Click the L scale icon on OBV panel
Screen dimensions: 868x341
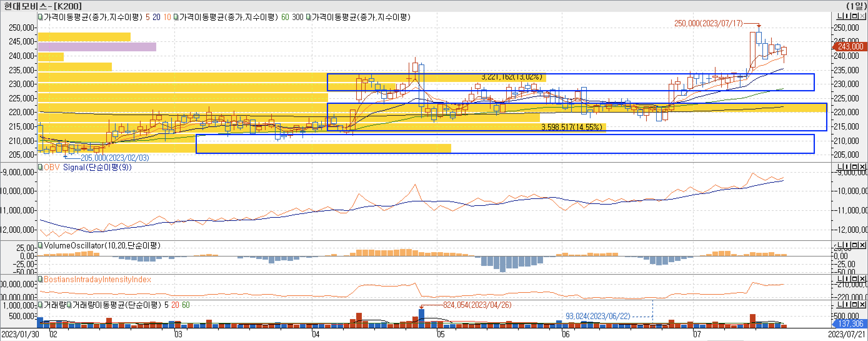coord(840,167)
